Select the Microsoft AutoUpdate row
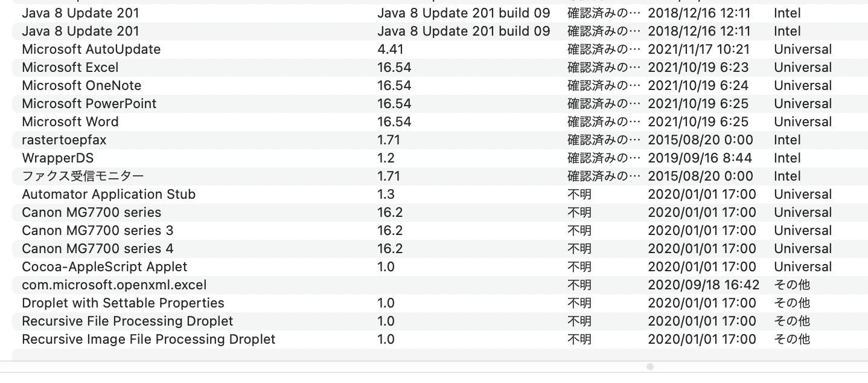The width and height of the screenshot is (868, 383). (x=91, y=50)
